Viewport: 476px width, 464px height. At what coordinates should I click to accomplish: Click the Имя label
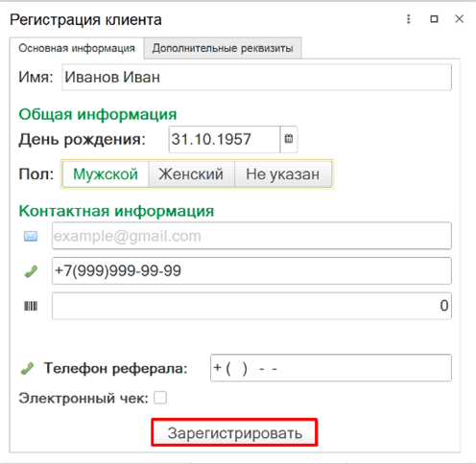coord(36,78)
